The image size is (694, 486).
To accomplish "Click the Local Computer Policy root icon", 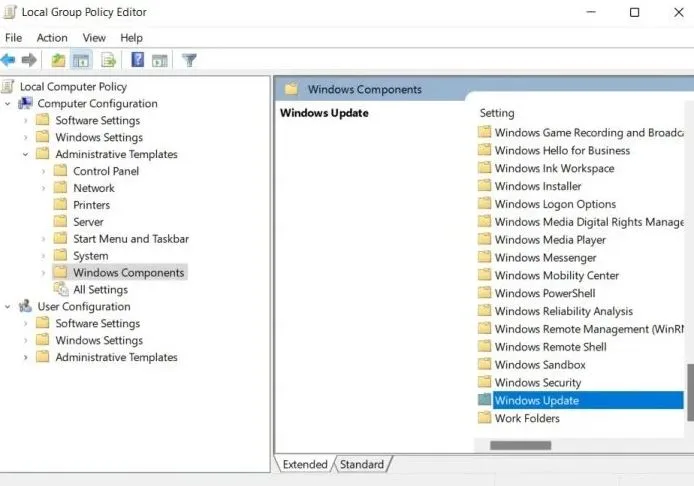I will [x=8, y=86].
